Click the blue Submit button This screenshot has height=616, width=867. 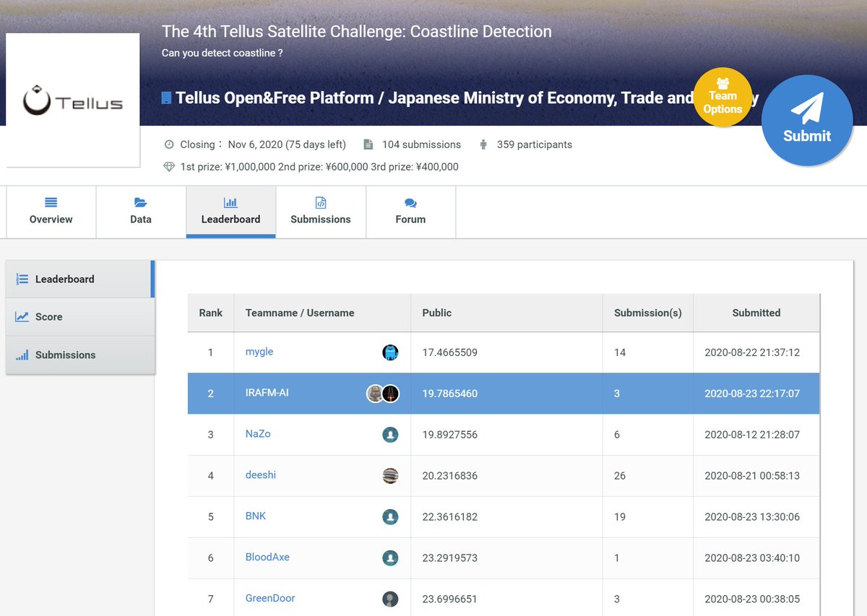coord(807,121)
